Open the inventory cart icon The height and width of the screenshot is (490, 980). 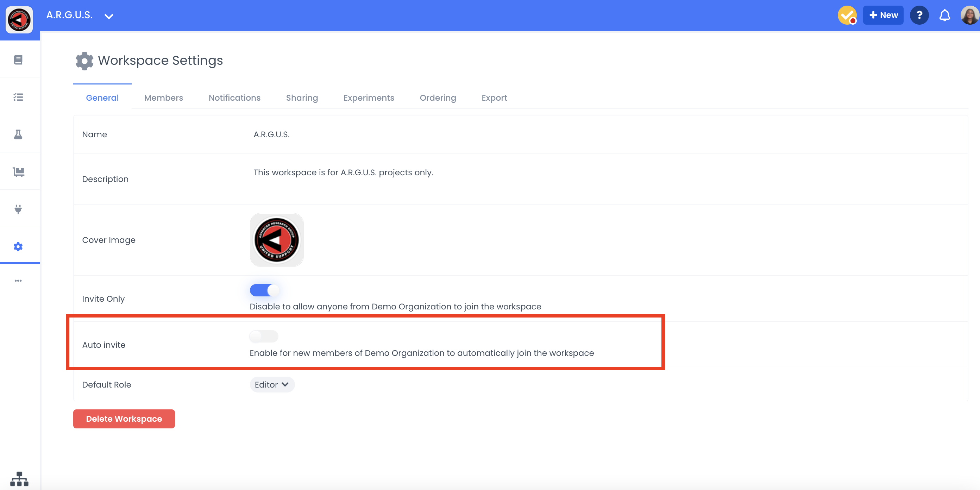coord(18,171)
